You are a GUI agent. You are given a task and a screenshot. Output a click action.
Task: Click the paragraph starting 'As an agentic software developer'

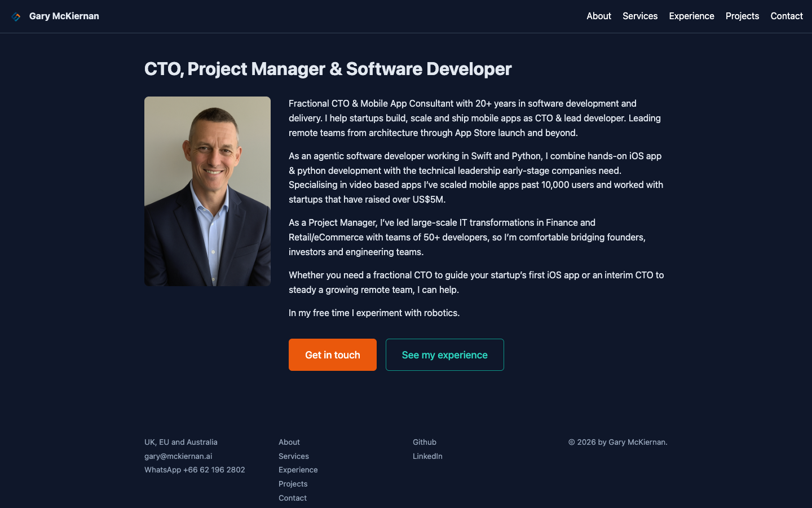[476, 178]
